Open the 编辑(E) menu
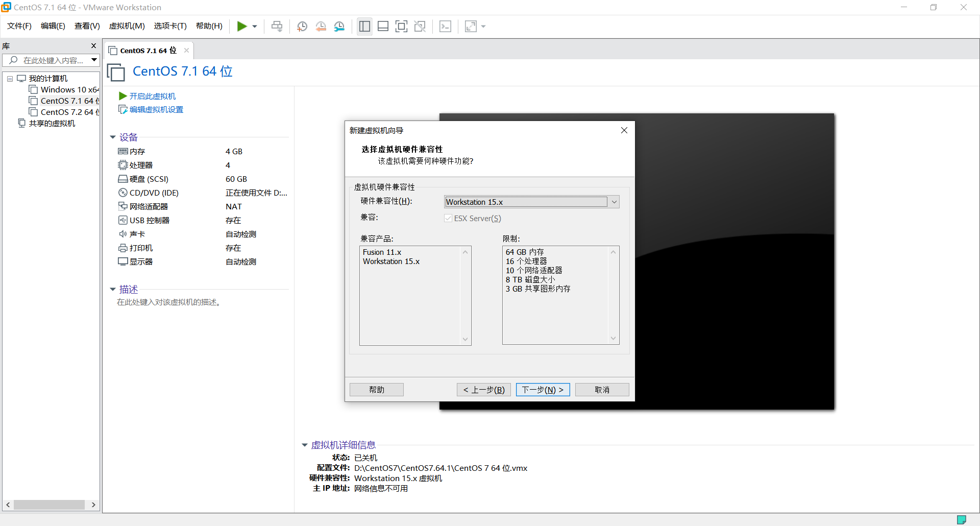This screenshot has width=980, height=526. pos(53,26)
